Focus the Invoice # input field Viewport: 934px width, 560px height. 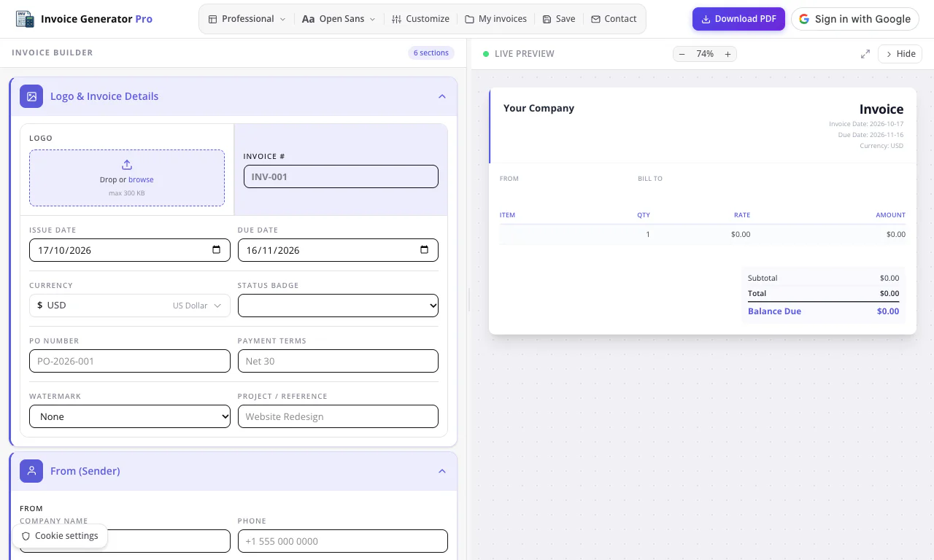coord(341,176)
